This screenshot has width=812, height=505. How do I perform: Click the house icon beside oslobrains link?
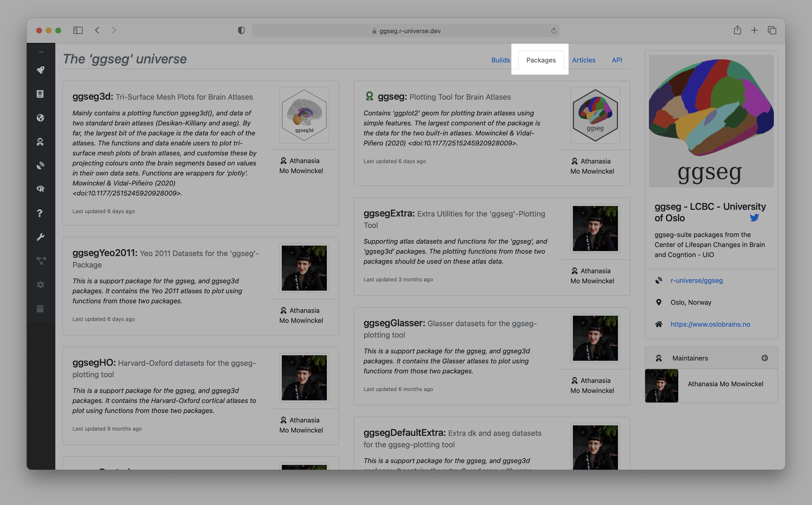[x=659, y=324]
